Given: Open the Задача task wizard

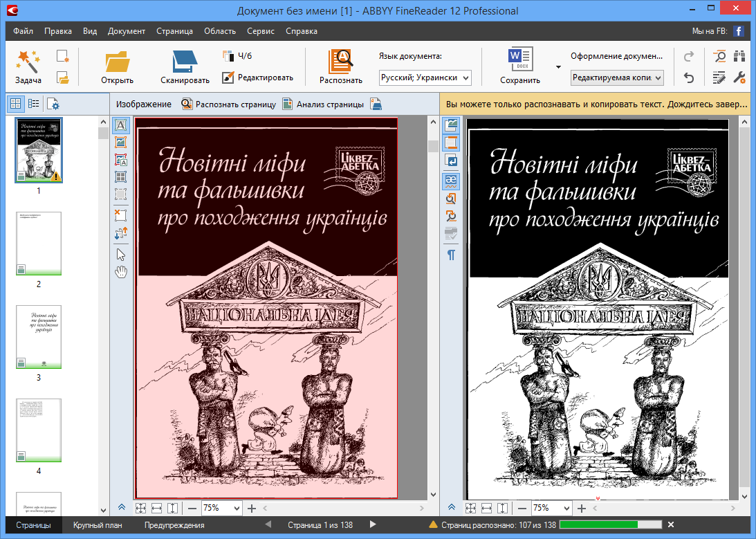Looking at the screenshot, I should (x=28, y=67).
